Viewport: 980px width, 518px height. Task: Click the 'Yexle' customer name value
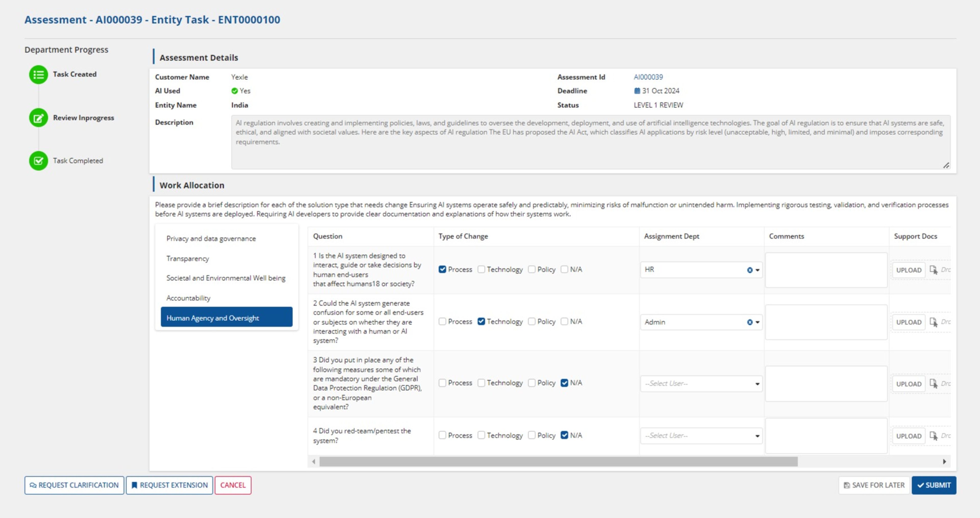[x=239, y=77]
